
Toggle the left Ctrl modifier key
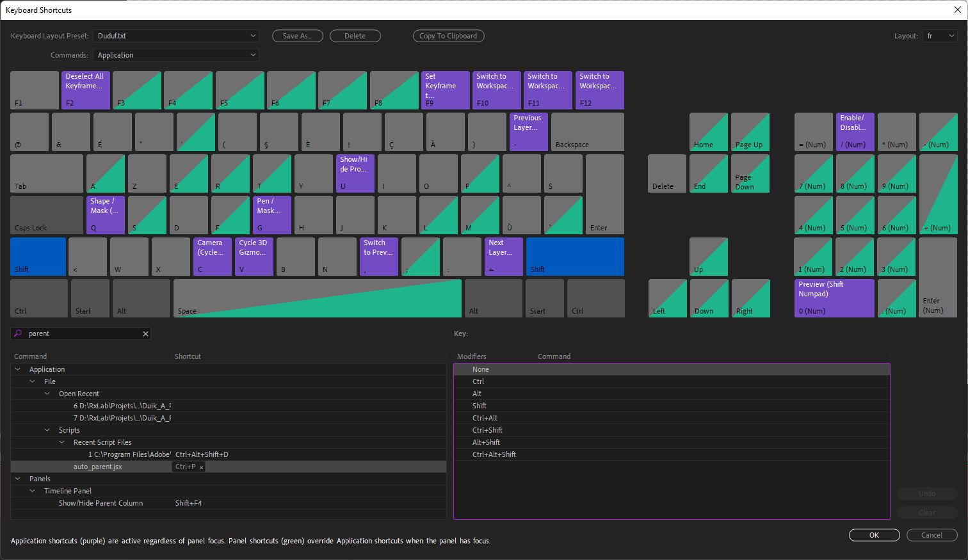pyautogui.click(x=38, y=298)
